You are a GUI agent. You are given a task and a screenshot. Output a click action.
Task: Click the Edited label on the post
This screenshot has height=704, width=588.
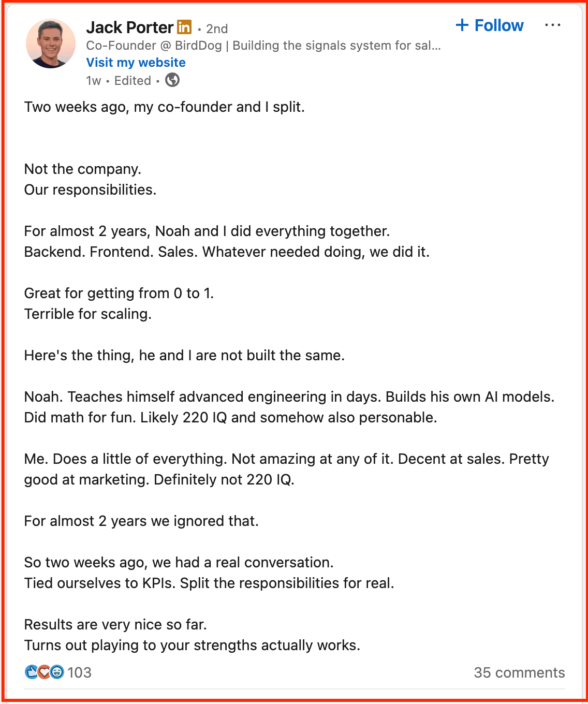point(133,81)
